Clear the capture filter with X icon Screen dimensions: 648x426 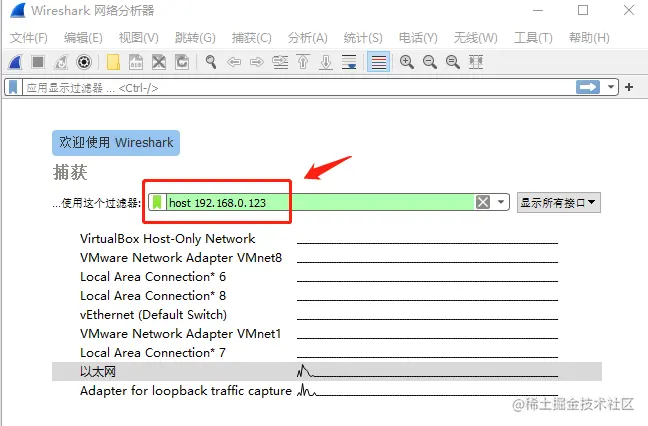point(483,202)
